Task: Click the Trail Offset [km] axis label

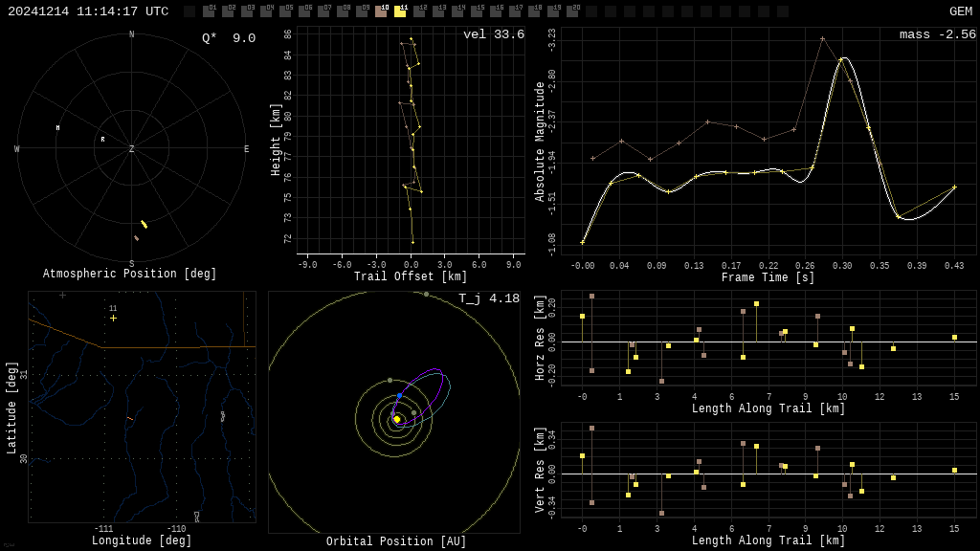Action: (x=411, y=276)
